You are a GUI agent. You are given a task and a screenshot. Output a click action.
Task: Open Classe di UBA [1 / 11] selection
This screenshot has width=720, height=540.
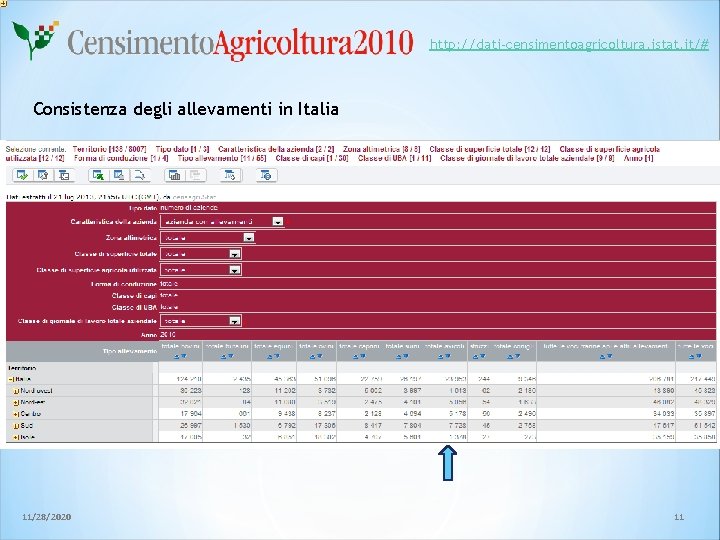pyautogui.click(x=394, y=158)
